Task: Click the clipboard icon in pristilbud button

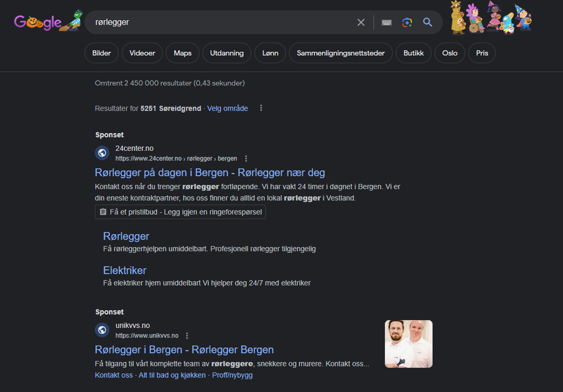Action: 103,212
